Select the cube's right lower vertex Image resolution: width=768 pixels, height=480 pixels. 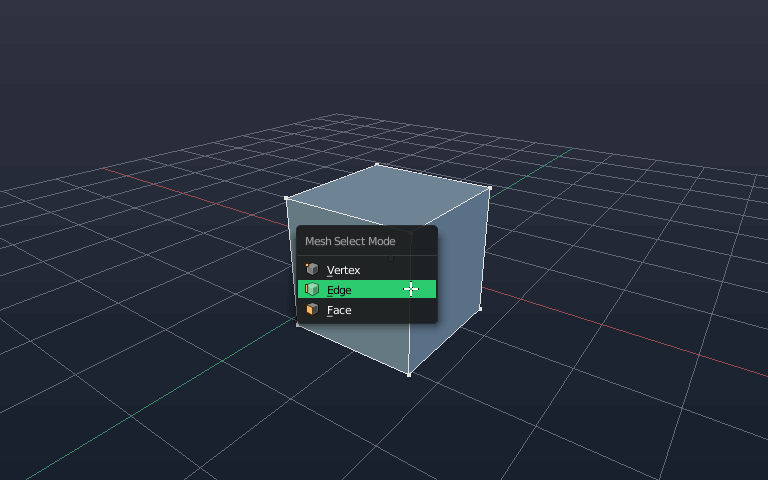[480, 309]
